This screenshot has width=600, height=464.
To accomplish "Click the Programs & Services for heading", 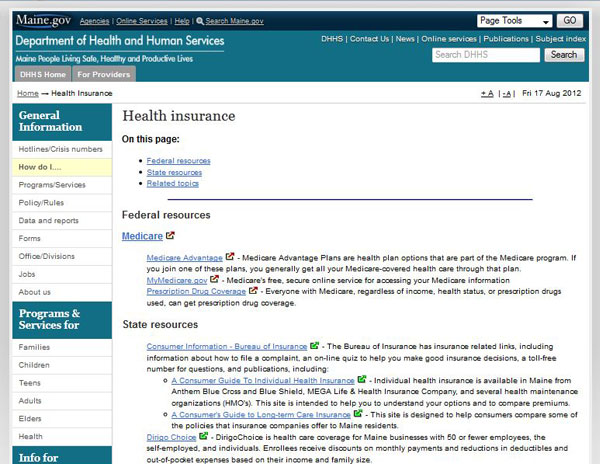I will 62,320.
